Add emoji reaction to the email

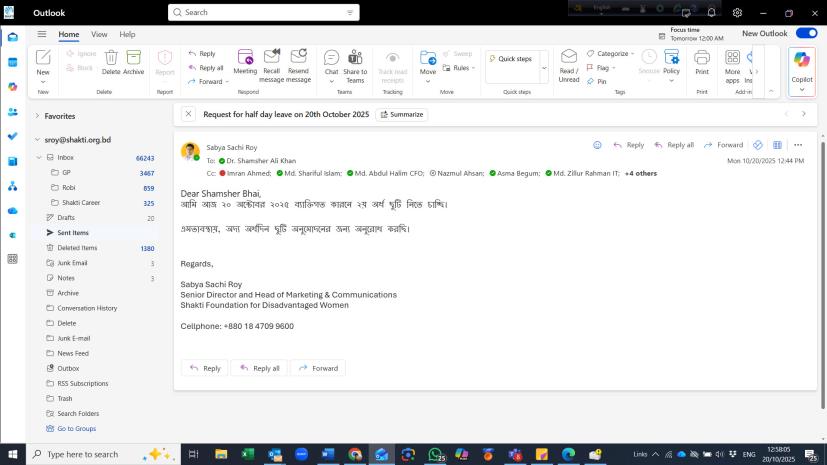click(x=598, y=145)
